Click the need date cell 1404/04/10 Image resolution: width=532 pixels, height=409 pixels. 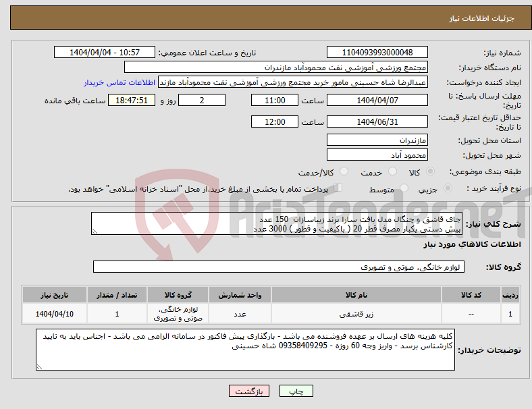(x=54, y=314)
